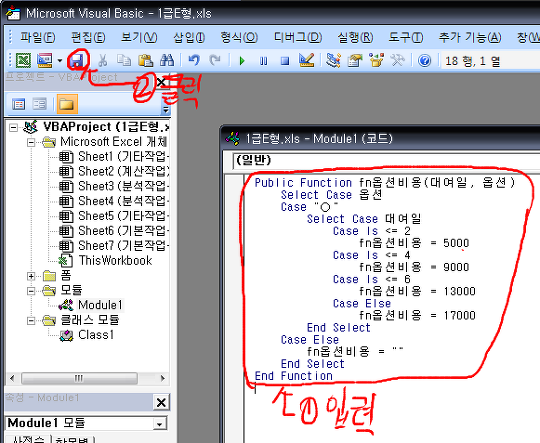Click the Redo arrow icon
Image resolution: width=540 pixels, height=443 pixels.
(x=215, y=61)
